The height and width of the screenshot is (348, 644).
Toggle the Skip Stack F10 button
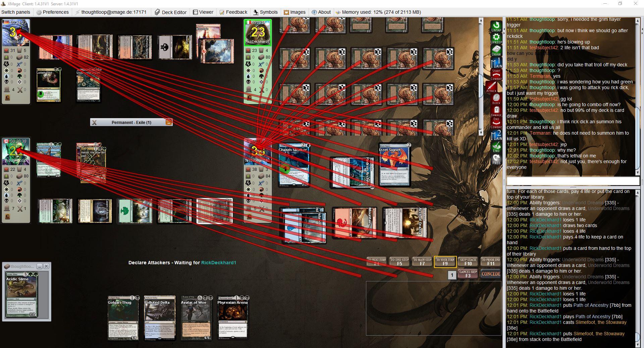tap(468, 262)
